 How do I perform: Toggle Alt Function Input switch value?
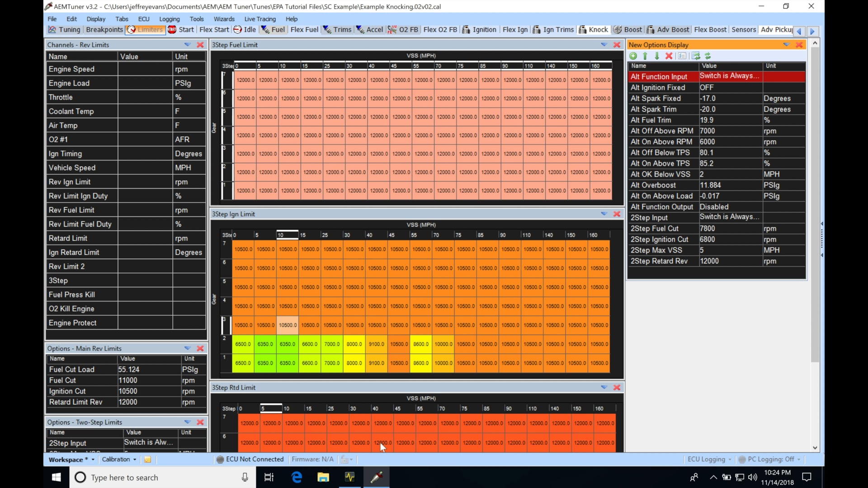[729, 76]
